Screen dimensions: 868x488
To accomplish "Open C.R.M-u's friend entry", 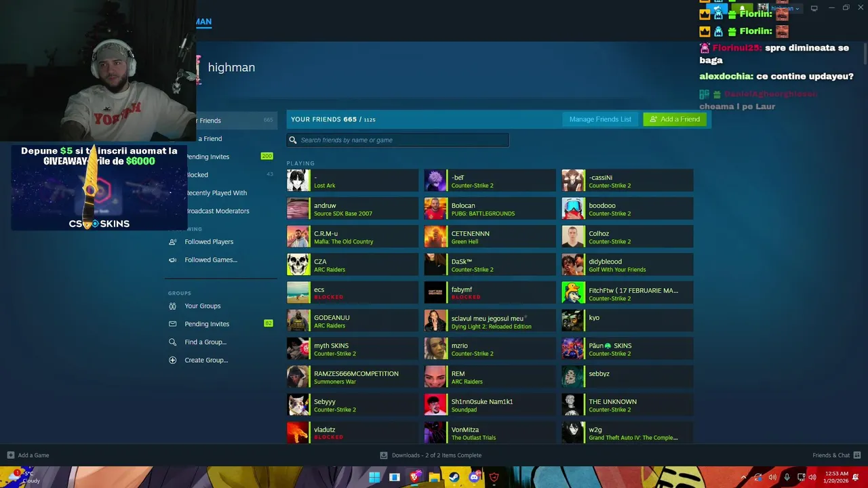I will (x=353, y=237).
